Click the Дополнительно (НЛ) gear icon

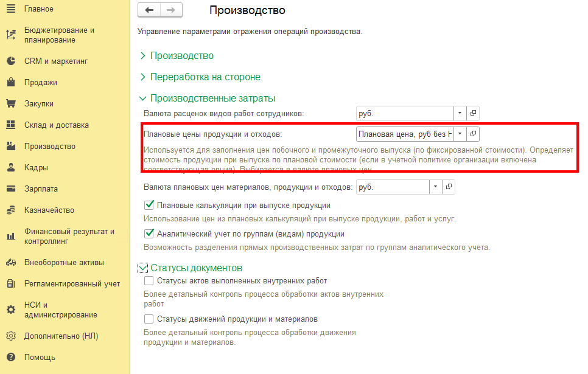[x=11, y=336]
